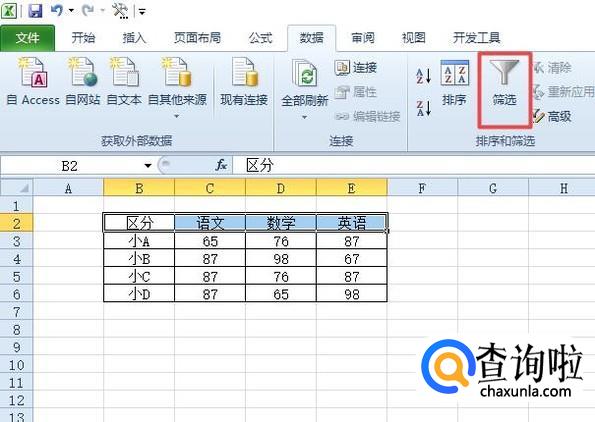
Task: Sort ascending with the A-Z icon
Action: coord(423,76)
